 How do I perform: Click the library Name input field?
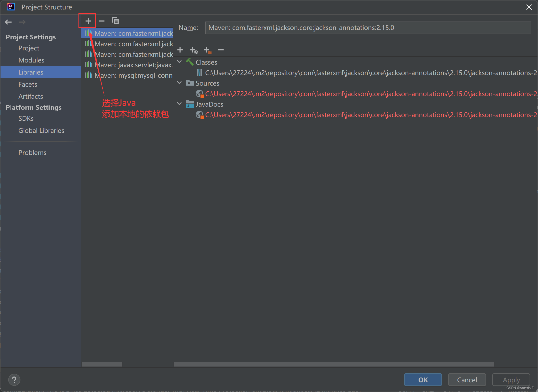pos(367,28)
